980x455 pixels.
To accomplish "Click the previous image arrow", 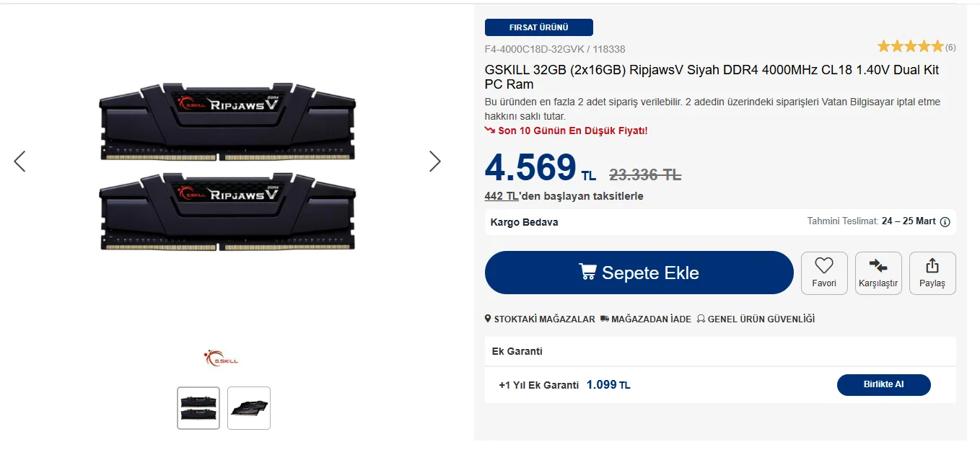I will point(19,161).
